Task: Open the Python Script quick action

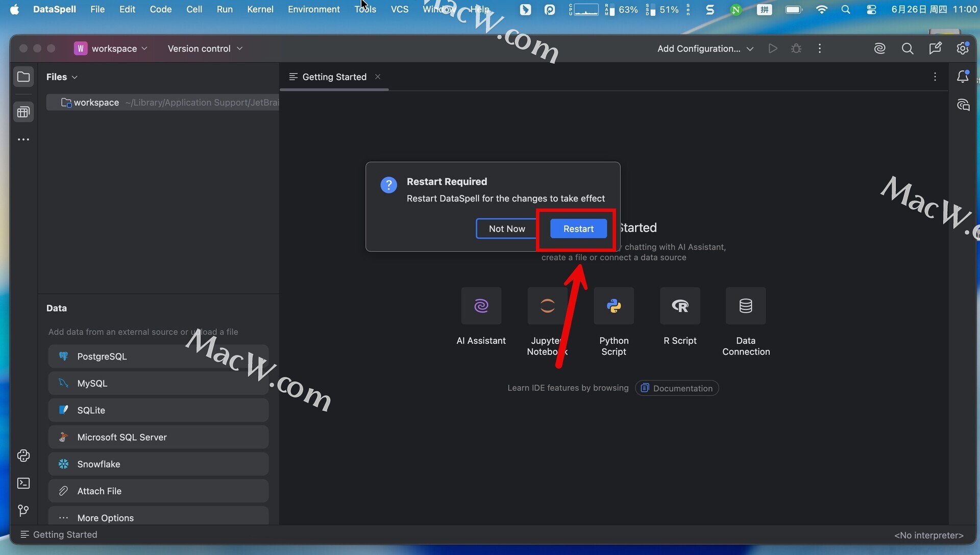Action: (614, 306)
